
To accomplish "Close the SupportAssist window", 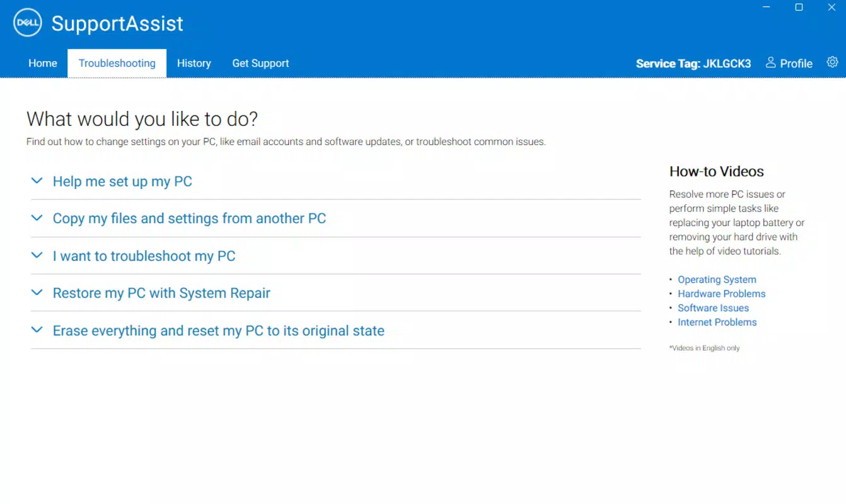I will [x=832, y=8].
